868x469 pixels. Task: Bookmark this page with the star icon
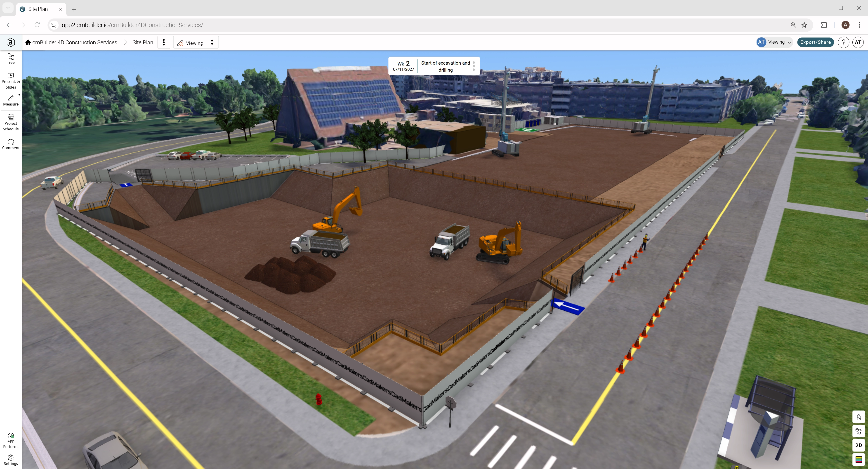click(804, 25)
